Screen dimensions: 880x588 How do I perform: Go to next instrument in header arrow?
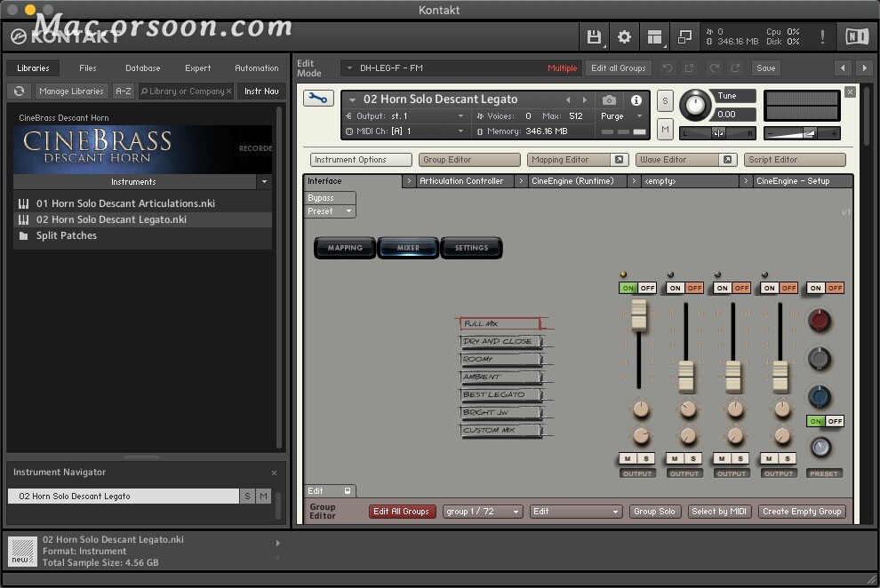585,99
